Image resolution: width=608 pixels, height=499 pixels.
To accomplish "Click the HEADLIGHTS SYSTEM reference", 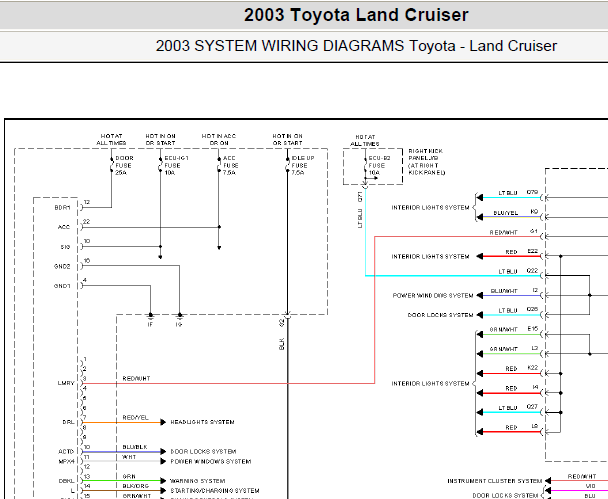I will tap(202, 422).
